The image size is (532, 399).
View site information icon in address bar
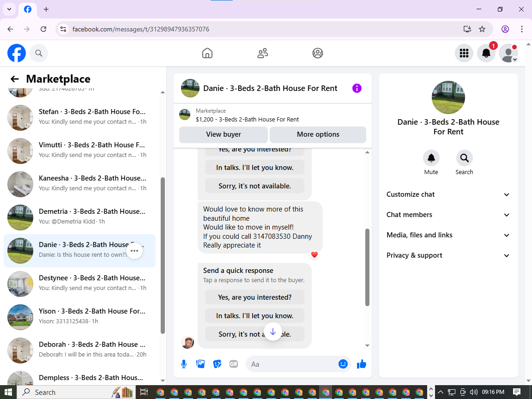click(63, 29)
